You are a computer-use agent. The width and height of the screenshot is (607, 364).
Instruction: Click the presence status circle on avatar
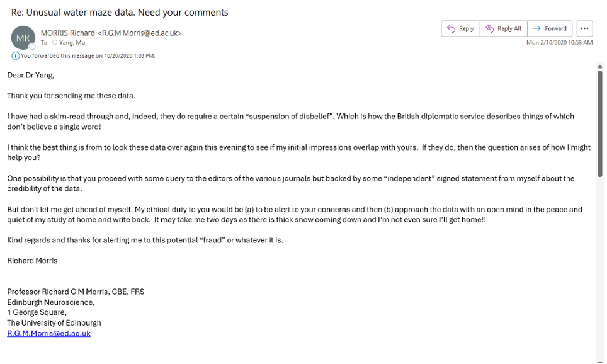tap(32, 47)
